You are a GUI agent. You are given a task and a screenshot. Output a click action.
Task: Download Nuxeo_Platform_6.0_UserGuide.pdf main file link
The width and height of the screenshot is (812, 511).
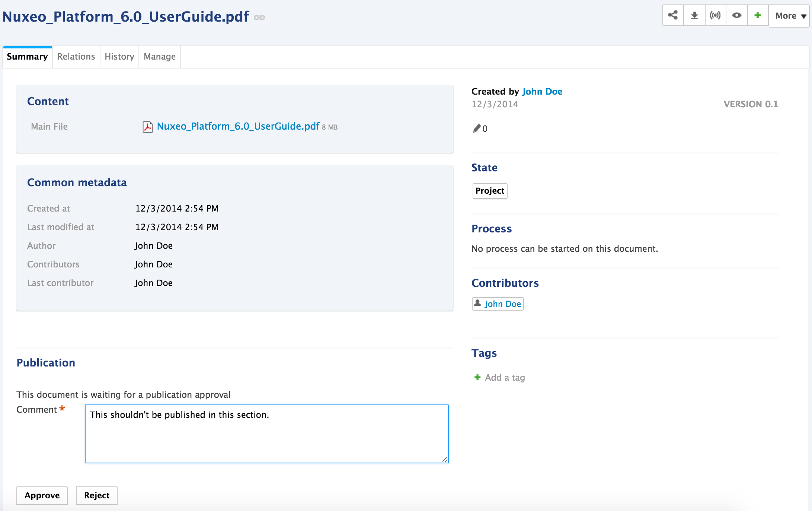(x=238, y=126)
